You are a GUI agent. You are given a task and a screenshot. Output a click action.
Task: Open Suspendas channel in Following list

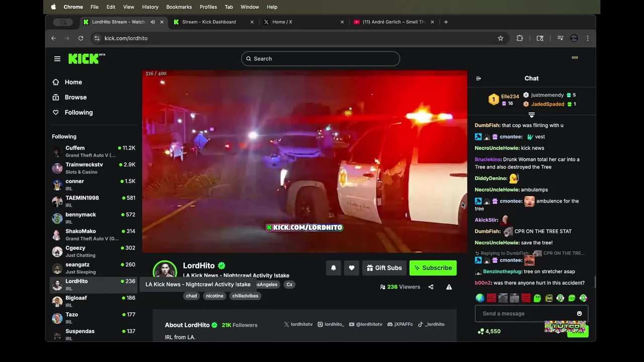point(94,334)
